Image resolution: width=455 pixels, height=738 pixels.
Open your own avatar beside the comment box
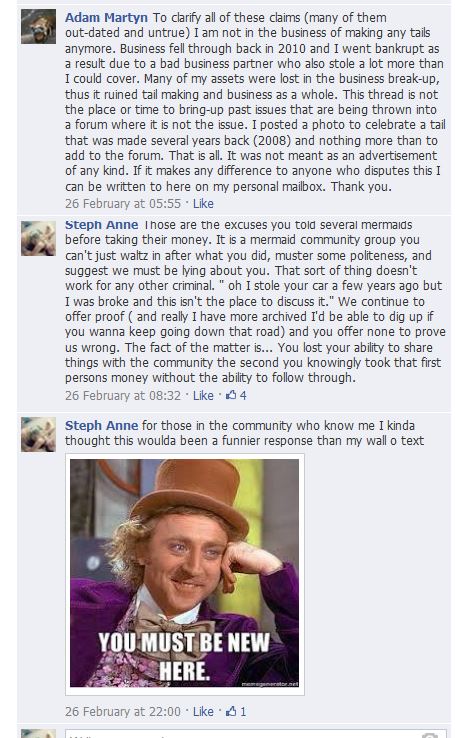(38, 734)
